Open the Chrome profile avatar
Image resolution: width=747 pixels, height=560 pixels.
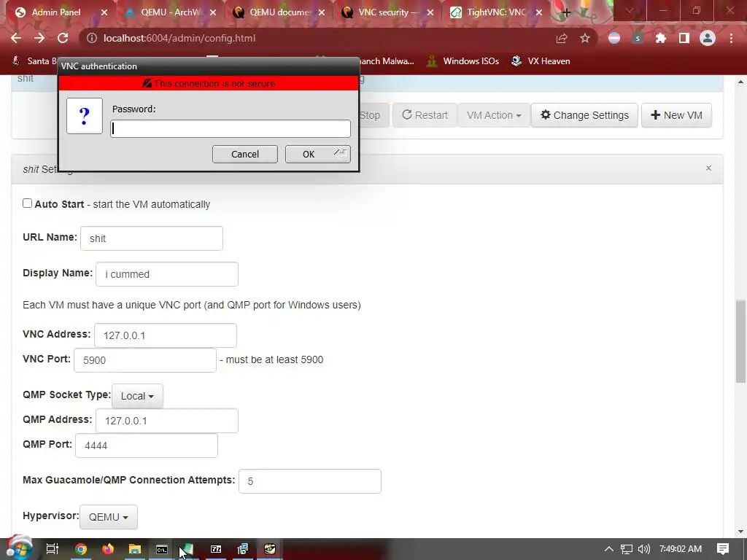tap(708, 39)
